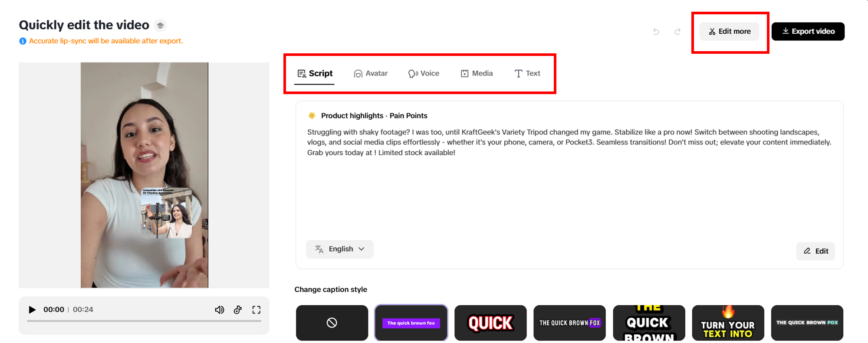Click the TikTok preview icon
Screen dimensions: 868x343
[x=238, y=310]
